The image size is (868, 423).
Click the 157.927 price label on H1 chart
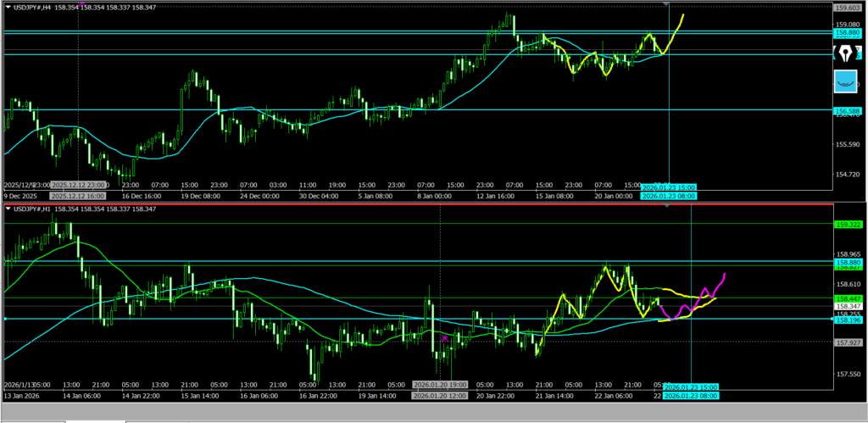[848, 342]
